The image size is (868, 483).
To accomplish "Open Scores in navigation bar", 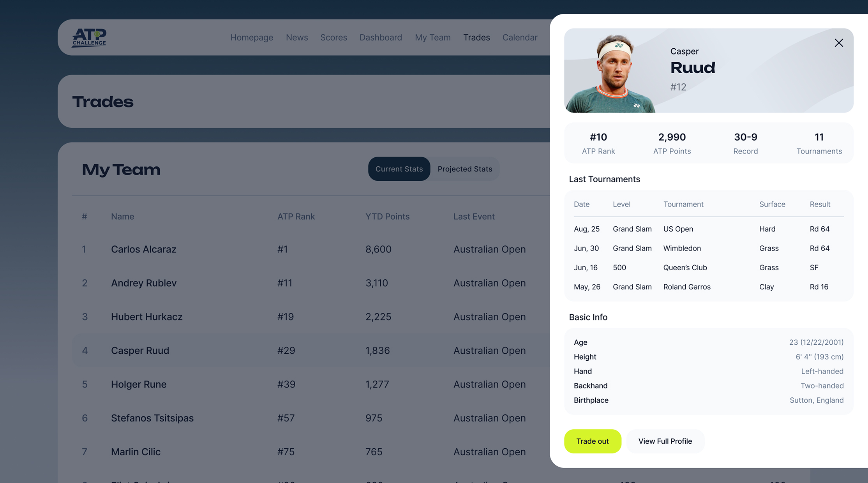I will [333, 37].
